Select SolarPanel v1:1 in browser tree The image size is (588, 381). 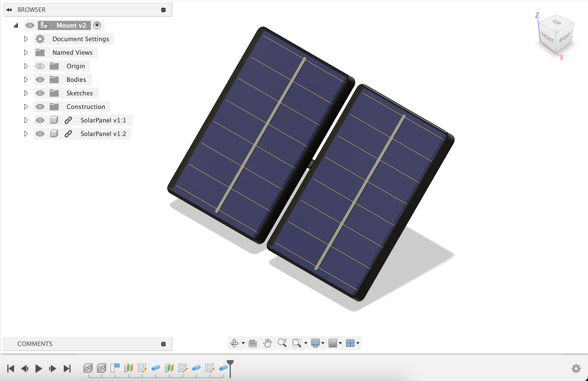(103, 120)
